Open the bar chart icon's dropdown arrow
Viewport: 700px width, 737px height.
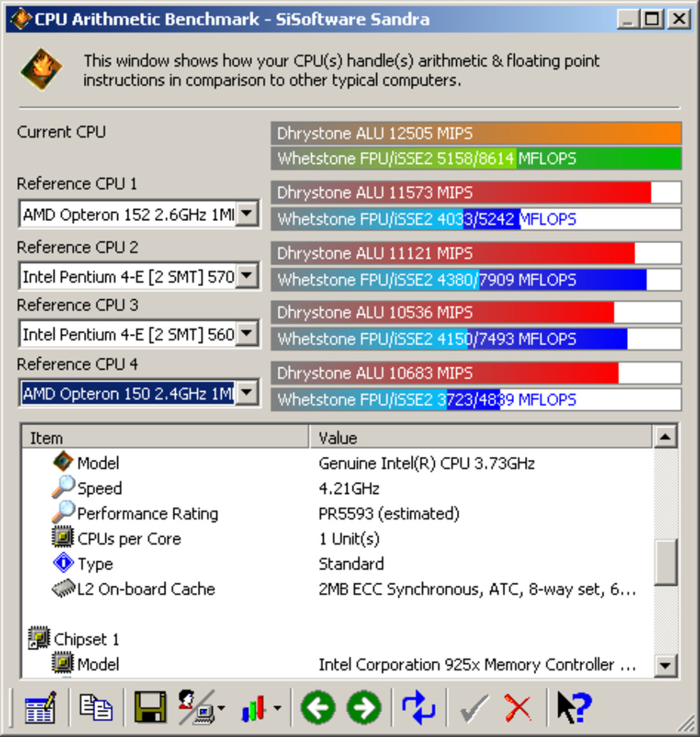[x=277, y=708]
